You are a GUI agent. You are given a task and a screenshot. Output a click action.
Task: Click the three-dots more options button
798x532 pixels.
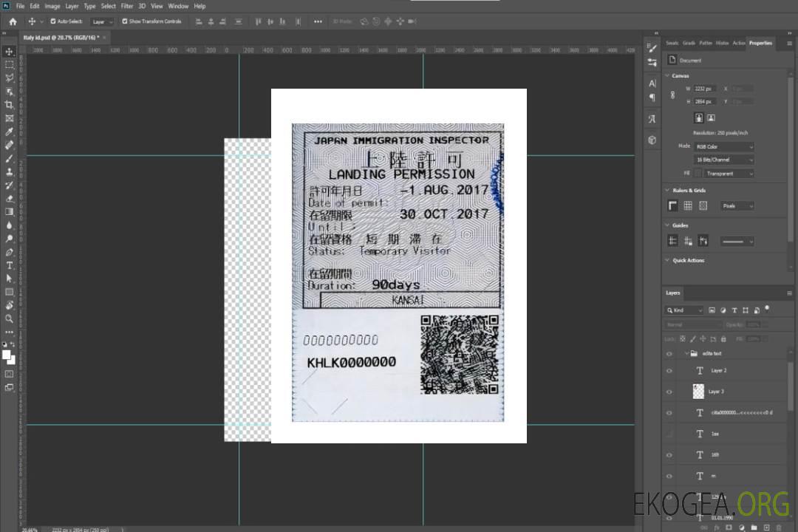[318, 21]
